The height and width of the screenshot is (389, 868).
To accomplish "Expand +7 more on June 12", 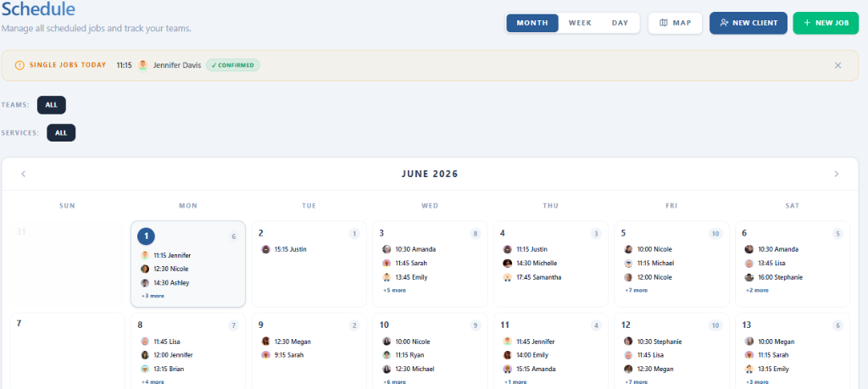I will (x=637, y=382).
